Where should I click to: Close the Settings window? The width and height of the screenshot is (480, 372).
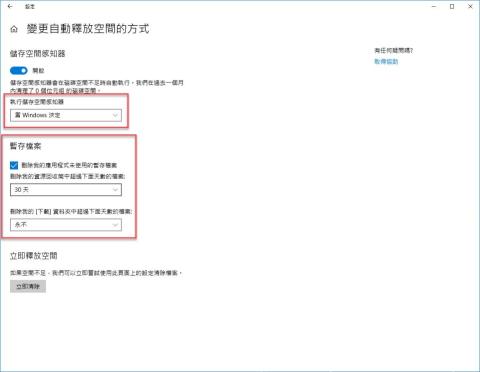pos(470,6)
